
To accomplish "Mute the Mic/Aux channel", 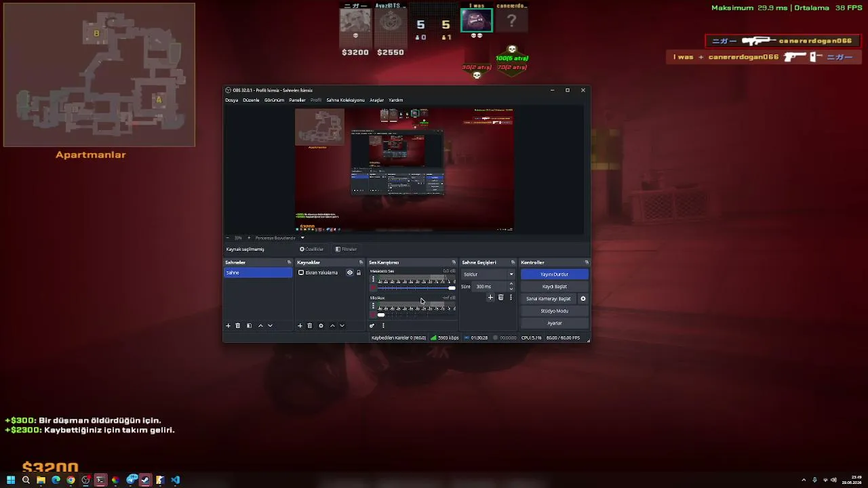I will coord(373,315).
